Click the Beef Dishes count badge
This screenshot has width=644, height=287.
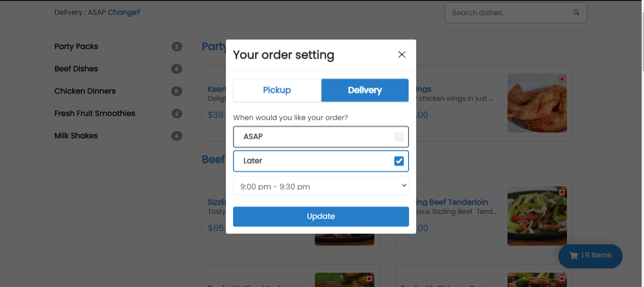pyautogui.click(x=176, y=69)
